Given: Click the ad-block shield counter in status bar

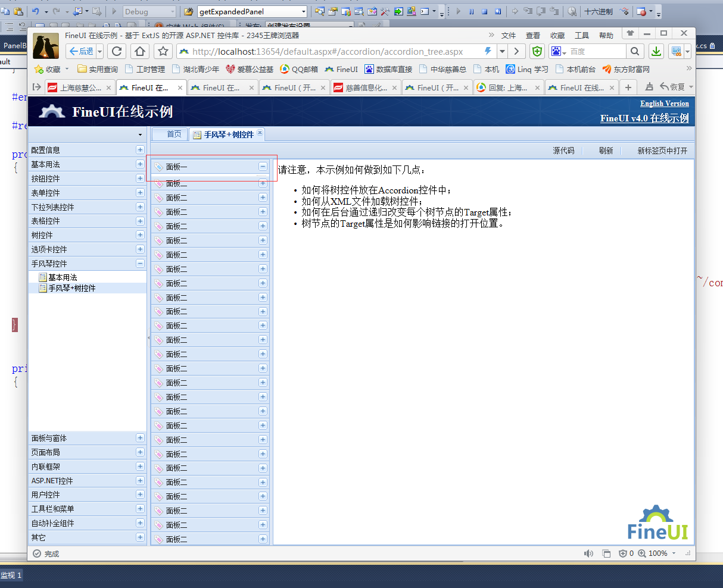Looking at the screenshot, I should click(627, 553).
